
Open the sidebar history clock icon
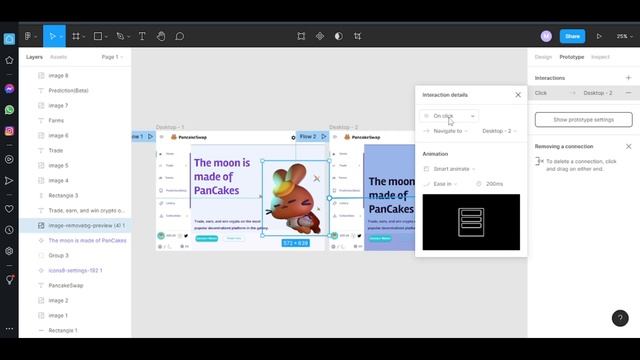coord(9,230)
